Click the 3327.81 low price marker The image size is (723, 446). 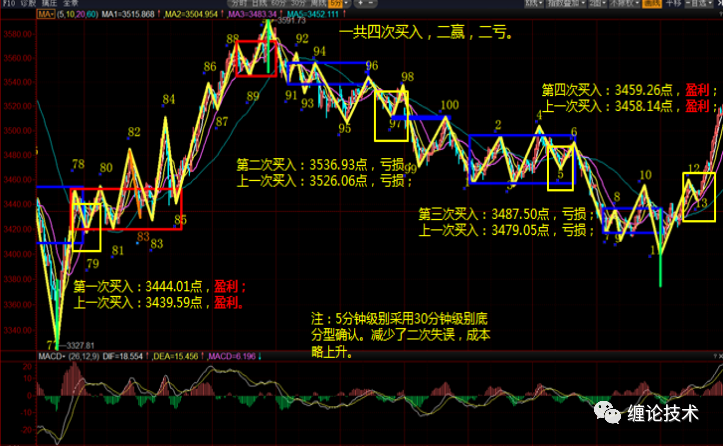click(80, 345)
